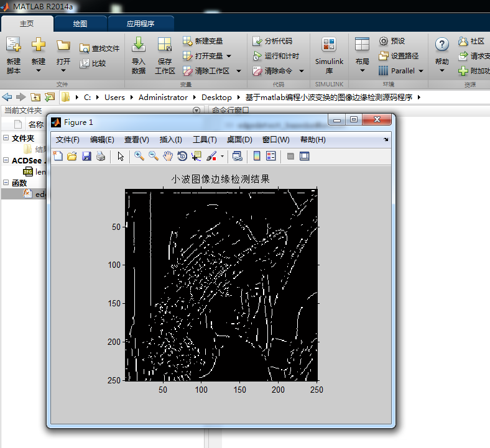Screen dimensions: 490x448
Task: Collapse the ACDSee group in Current Folder
Action: point(6,160)
